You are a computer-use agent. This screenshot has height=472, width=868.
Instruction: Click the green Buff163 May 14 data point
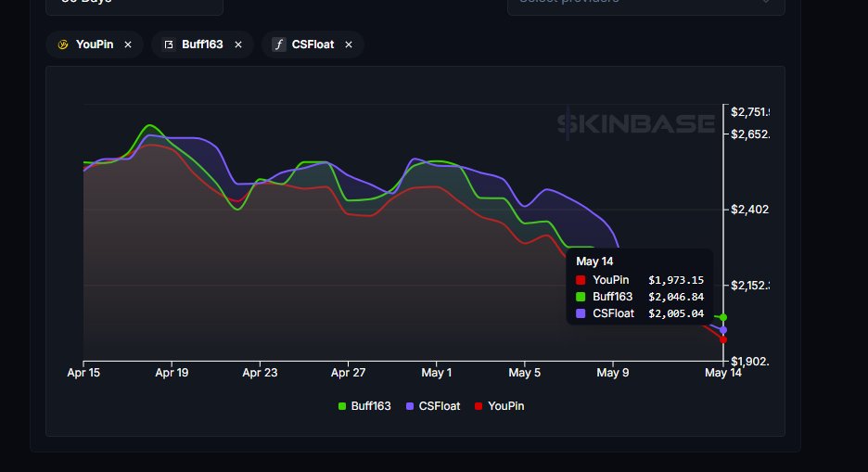[723, 318]
